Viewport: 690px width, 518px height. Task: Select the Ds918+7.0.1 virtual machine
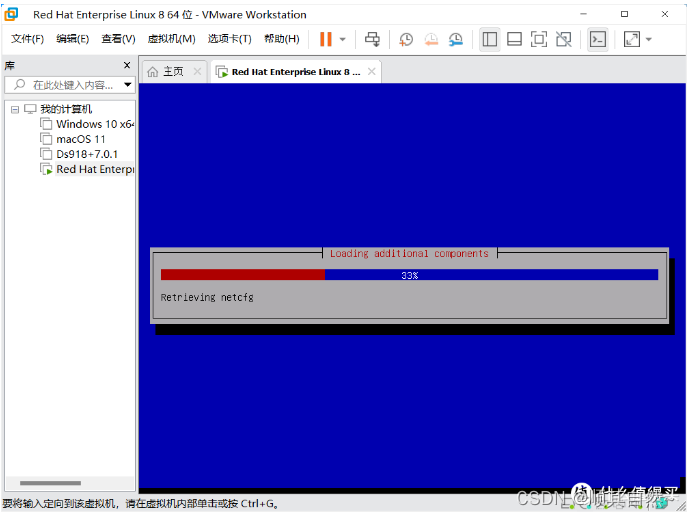pyautogui.click(x=87, y=154)
